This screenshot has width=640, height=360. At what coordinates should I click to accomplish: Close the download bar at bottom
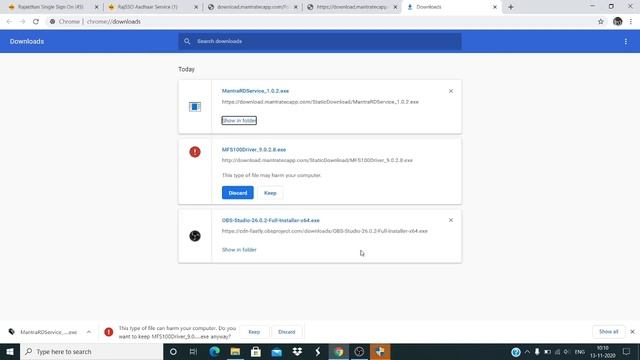[632, 332]
